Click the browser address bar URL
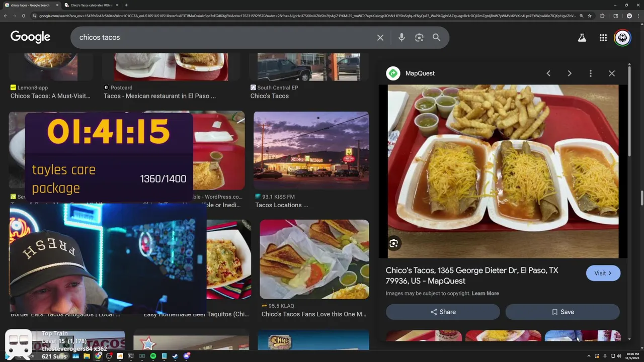 tap(307, 16)
